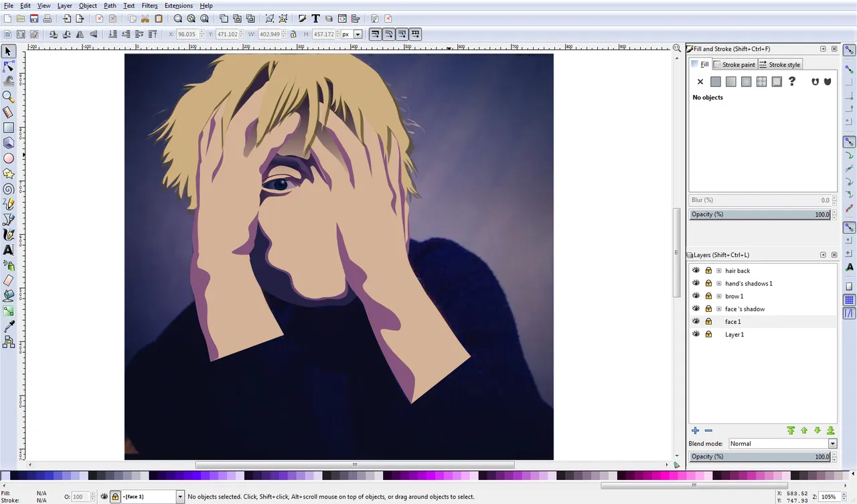Pick the Spray tool
The width and height of the screenshot is (857, 504).
[9, 265]
